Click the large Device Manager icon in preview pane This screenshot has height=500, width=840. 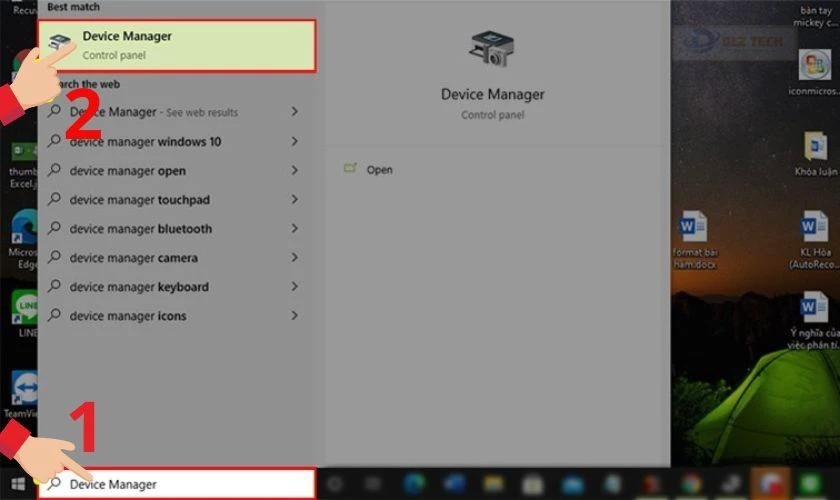point(492,48)
